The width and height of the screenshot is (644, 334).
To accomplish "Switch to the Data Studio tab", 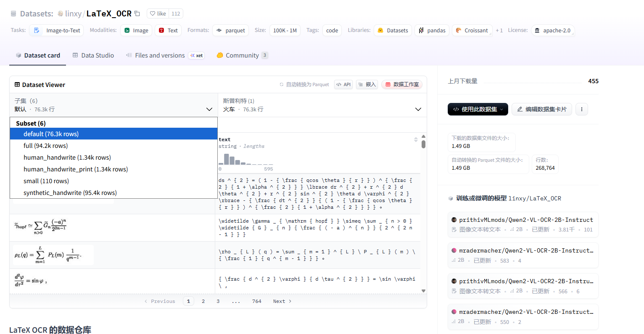I will click(93, 55).
